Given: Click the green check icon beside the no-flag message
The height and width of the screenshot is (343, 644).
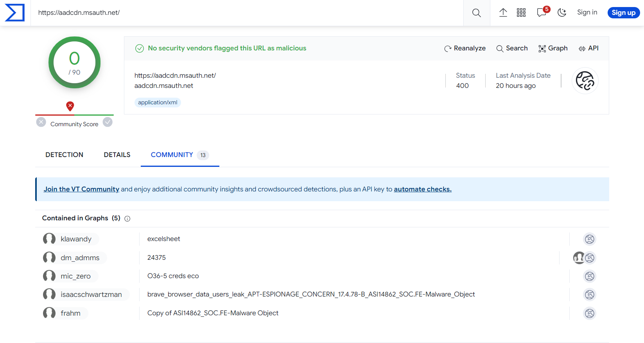Looking at the screenshot, I should (140, 48).
